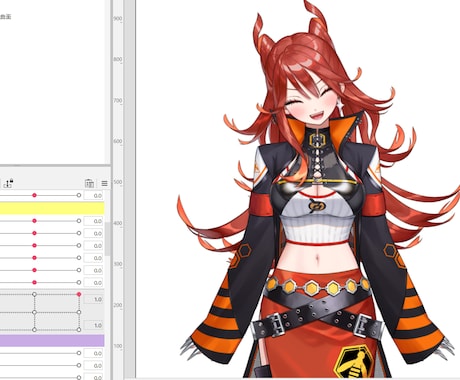Click the bee emblem on the red skirt

pos(354,362)
